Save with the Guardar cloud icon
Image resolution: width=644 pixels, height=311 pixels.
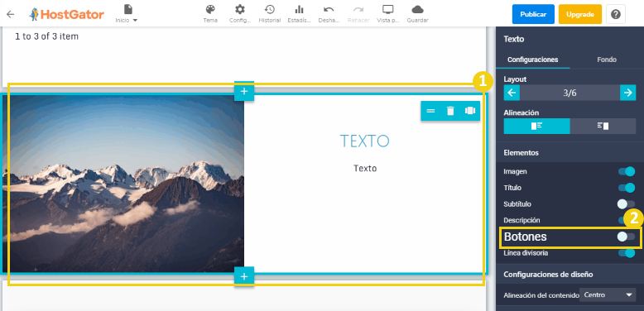coord(417,13)
